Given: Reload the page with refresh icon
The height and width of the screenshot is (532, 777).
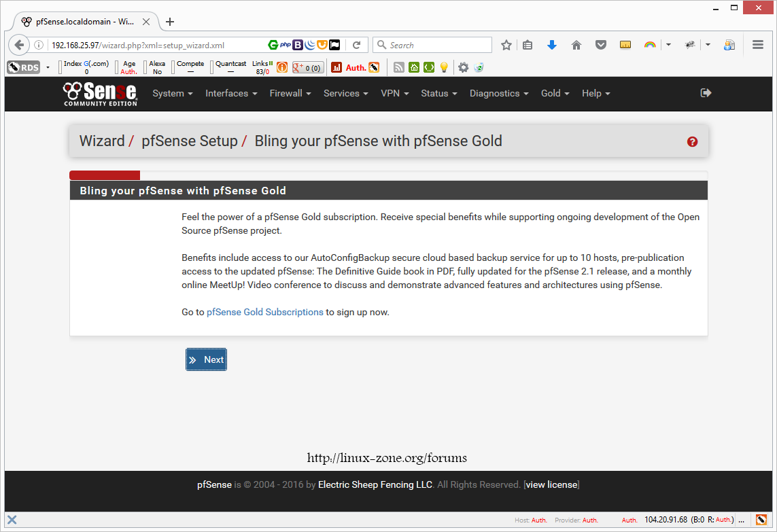Looking at the screenshot, I should pyautogui.click(x=356, y=45).
